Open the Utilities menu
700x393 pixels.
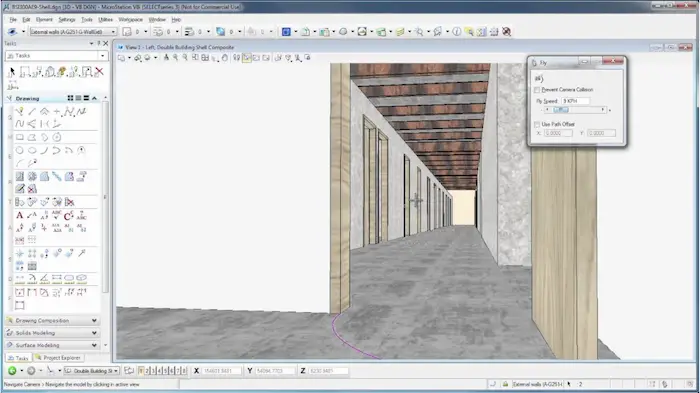105,20
